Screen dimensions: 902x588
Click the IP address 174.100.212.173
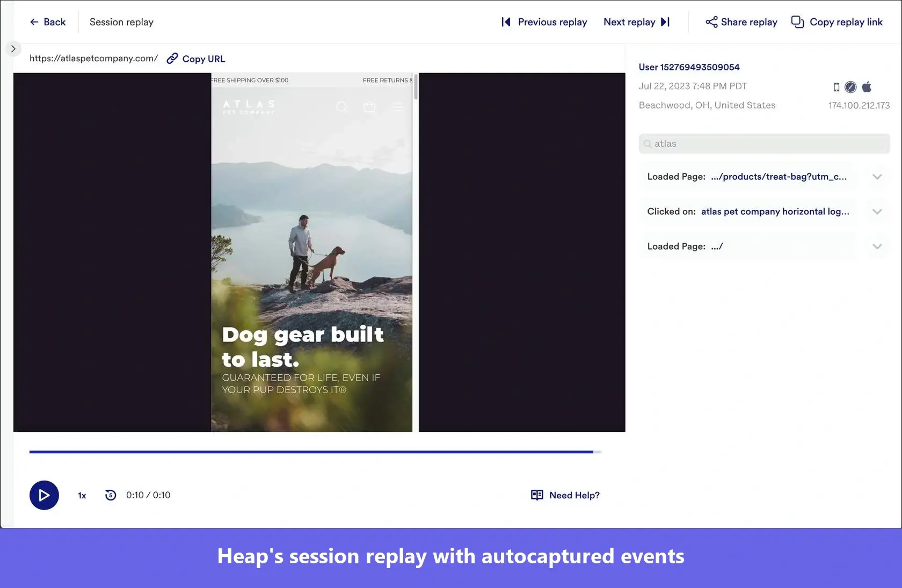point(859,105)
